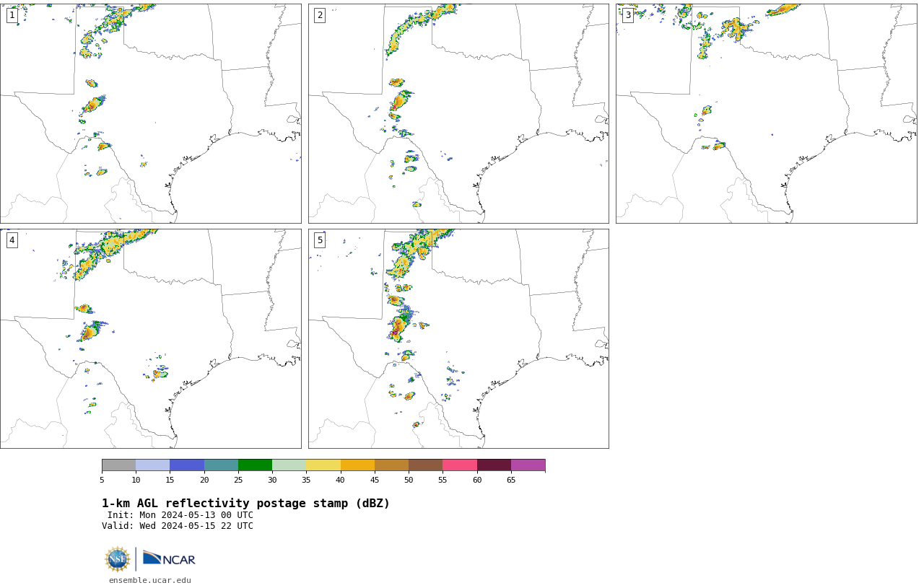
Task: Click the pale green 30-35 dBZ swatch
Action: tap(289, 465)
